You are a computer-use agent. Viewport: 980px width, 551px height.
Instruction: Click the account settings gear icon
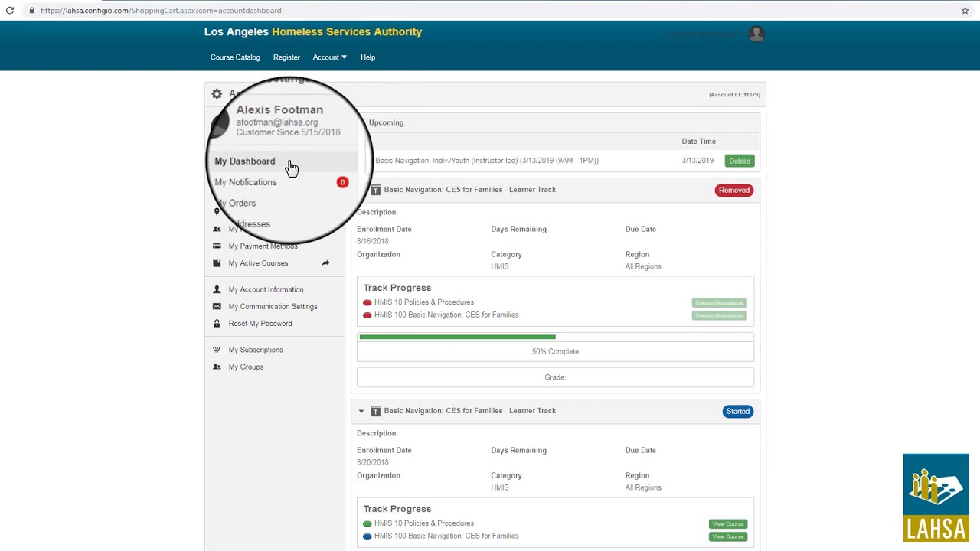pyautogui.click(x=217, y=94)
